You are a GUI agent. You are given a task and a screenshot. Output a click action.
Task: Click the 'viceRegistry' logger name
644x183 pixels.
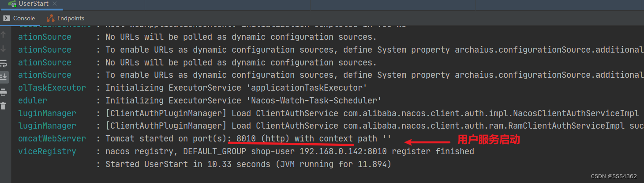coord(47,152)
